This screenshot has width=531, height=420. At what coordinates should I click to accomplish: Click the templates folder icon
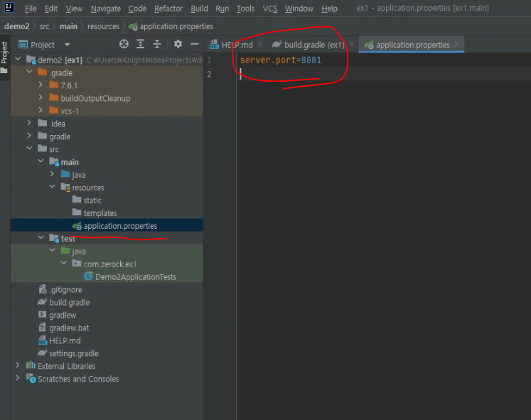click(x=77, y=212)
